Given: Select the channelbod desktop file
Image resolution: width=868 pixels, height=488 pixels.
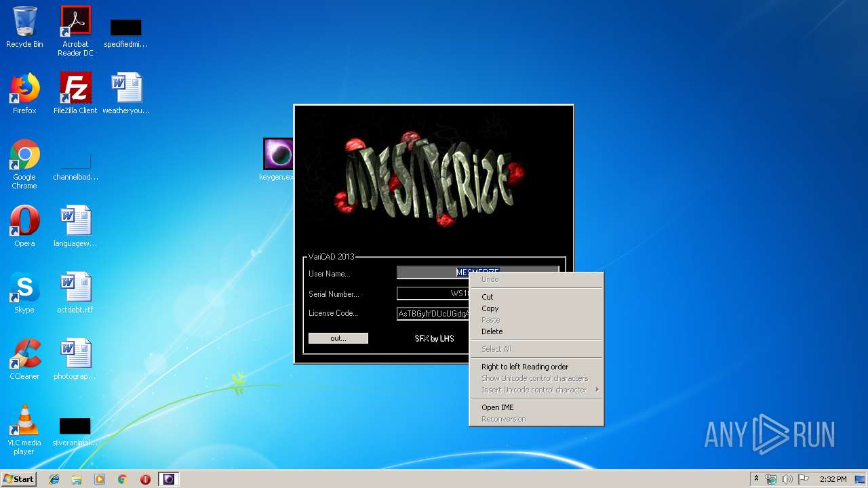Looking at the screenshot, I should click(x=75, y=164).
